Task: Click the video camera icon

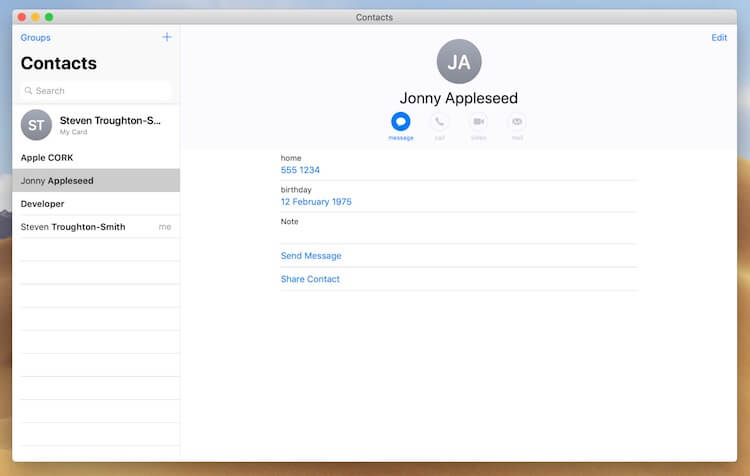Action: click(478, 122)
